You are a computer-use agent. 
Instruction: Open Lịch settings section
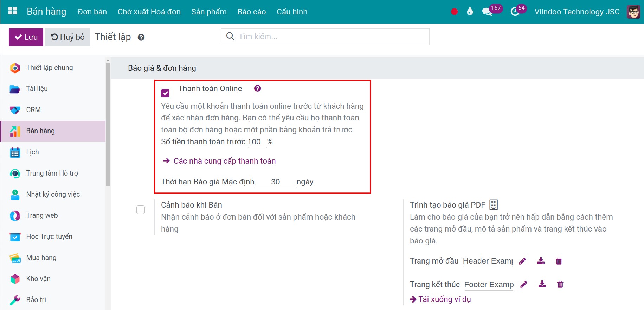coord(53,152)
